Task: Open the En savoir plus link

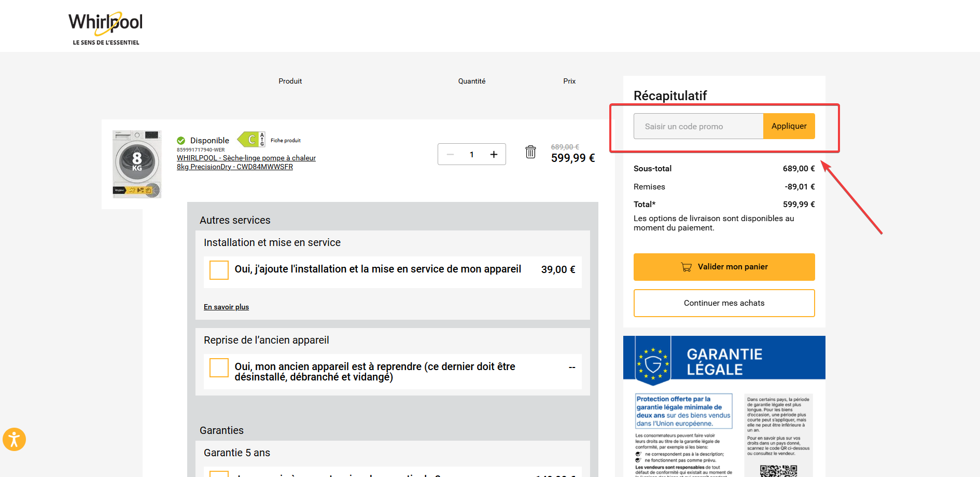Action: point(226,307)
